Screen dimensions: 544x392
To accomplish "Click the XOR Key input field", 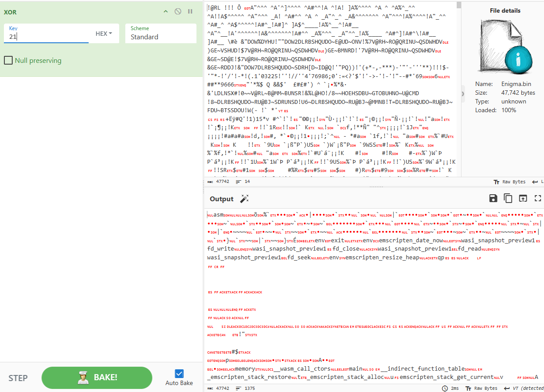I will (46, 34).
